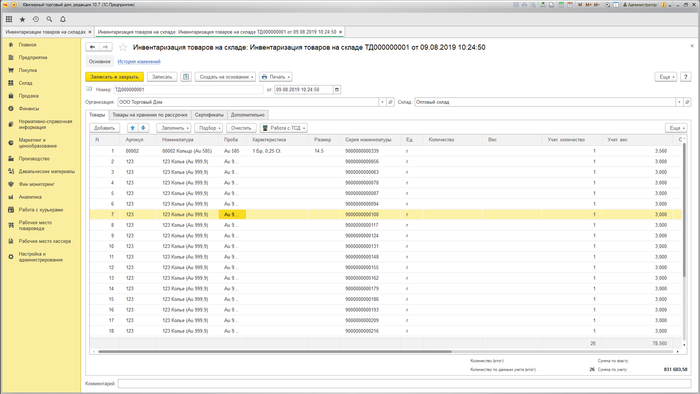Switch to Дополнительно tab
This screenshot has height=394, width=700.
(x=248, y=115)
